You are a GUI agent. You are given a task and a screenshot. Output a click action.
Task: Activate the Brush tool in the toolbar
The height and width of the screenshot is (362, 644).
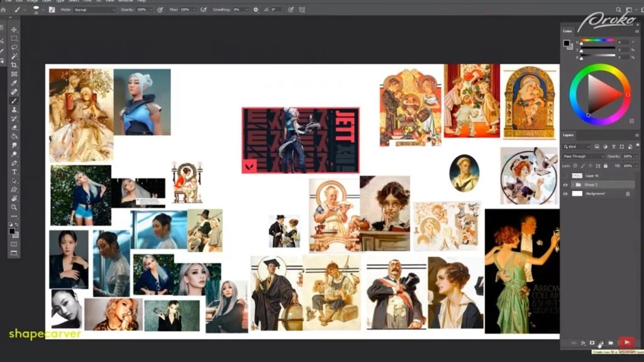tap(14, 101)
